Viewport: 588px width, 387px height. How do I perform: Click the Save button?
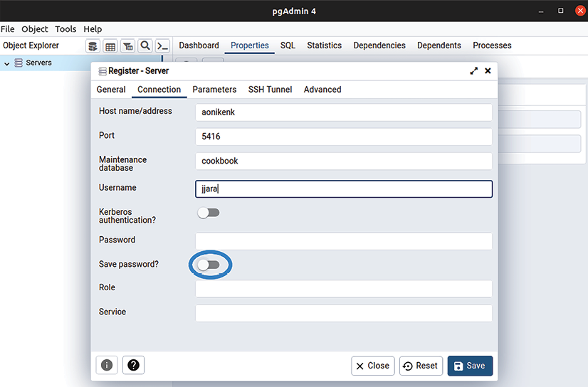[470, 366]
